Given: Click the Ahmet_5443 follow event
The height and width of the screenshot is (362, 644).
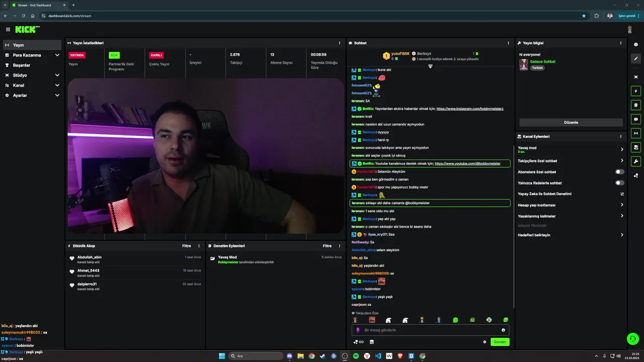Looking at the screenshot, I should coord(136,273).
